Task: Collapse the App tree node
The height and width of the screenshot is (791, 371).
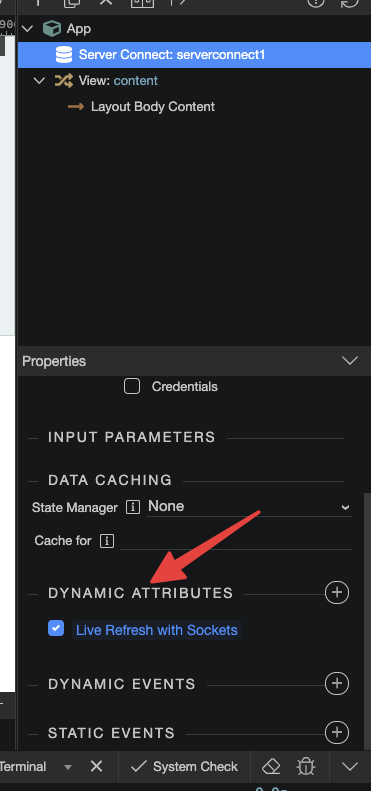Action: [x=28, y=29]
